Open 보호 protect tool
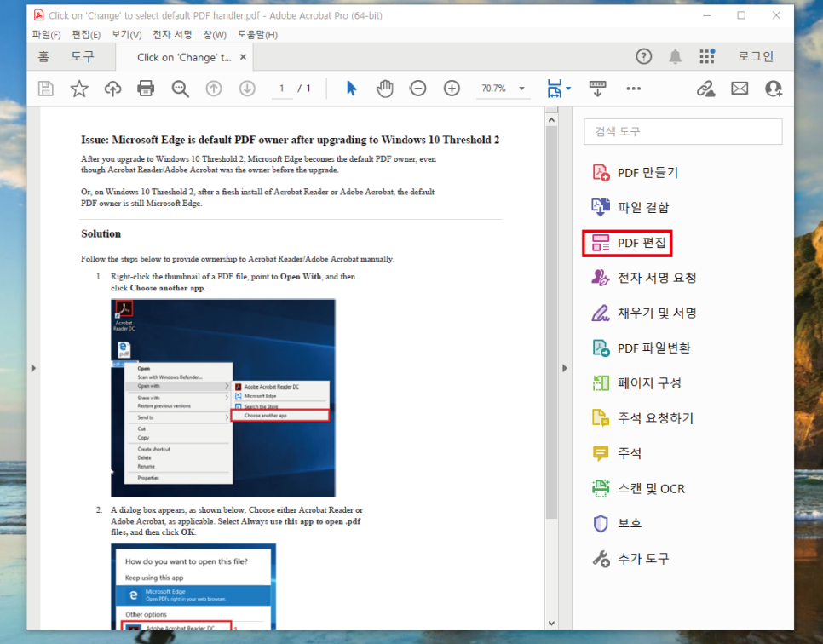Image resolution: width=823 pixels, height=644 pixels. [617, 523]
